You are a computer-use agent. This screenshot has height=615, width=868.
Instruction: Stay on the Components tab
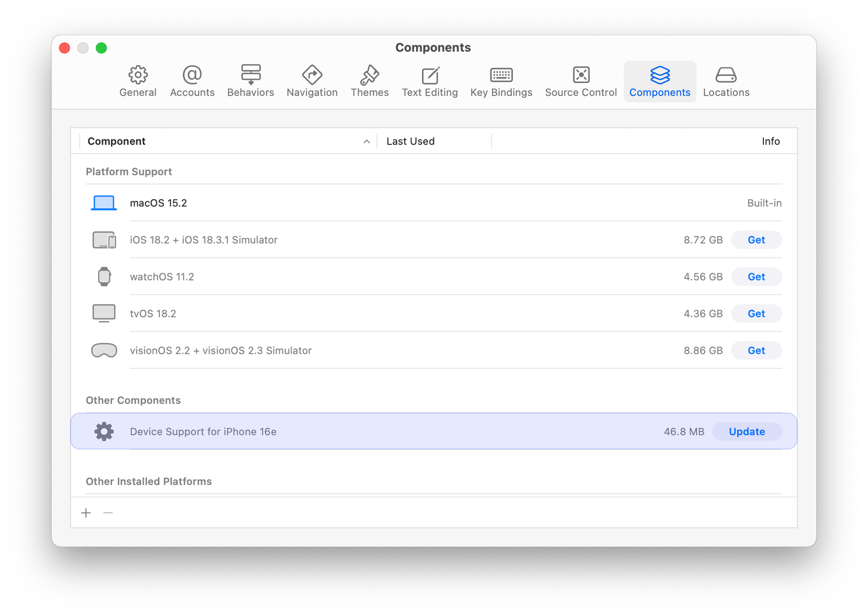tap(660, 81)
